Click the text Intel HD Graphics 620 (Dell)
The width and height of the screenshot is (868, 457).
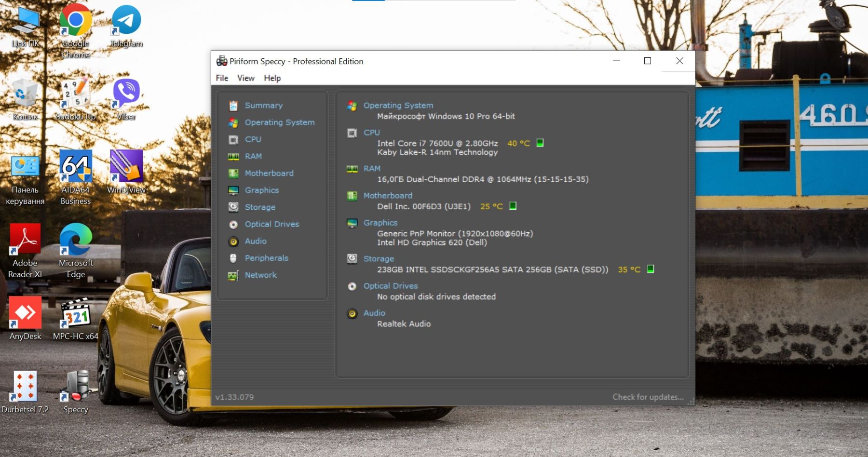point(432,242)
